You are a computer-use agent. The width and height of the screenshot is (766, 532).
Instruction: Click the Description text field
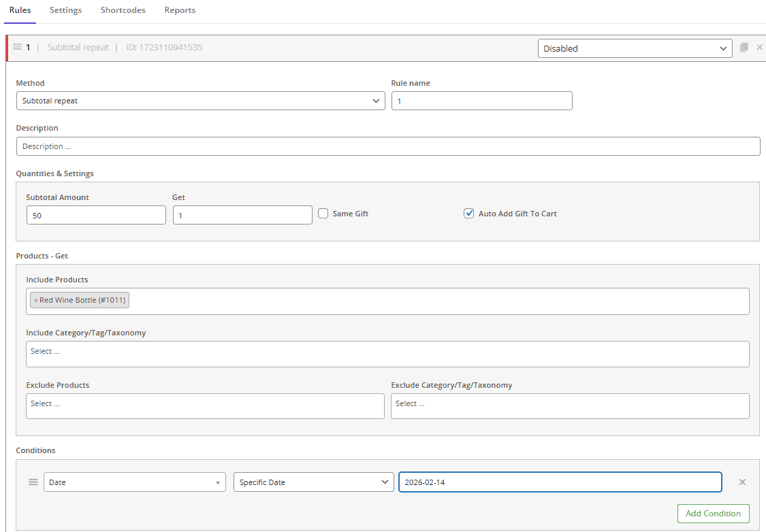[387, 146]
